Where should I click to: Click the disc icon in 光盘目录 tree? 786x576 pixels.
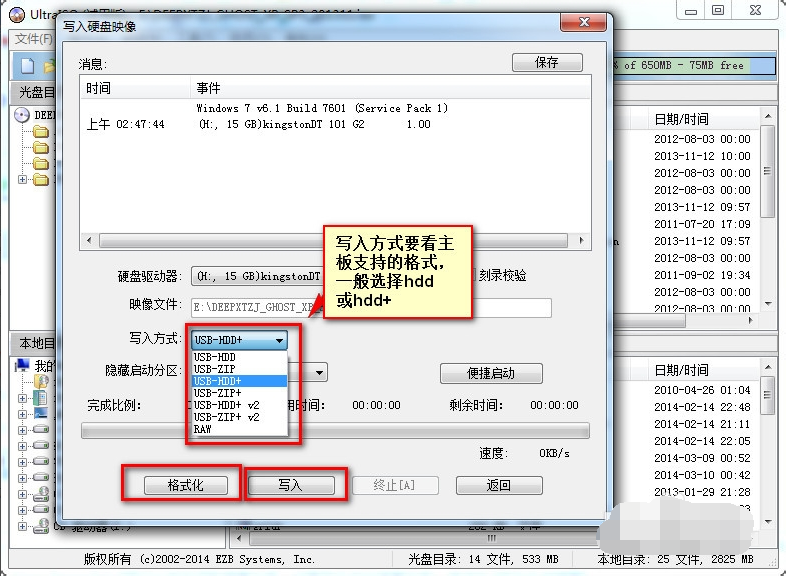click(22, 114)
